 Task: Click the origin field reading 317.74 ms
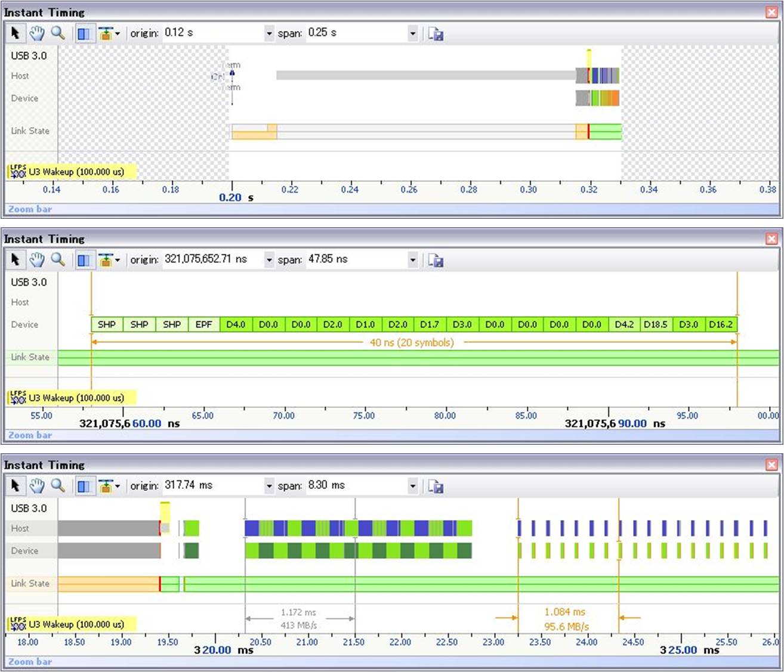point(212,485)
